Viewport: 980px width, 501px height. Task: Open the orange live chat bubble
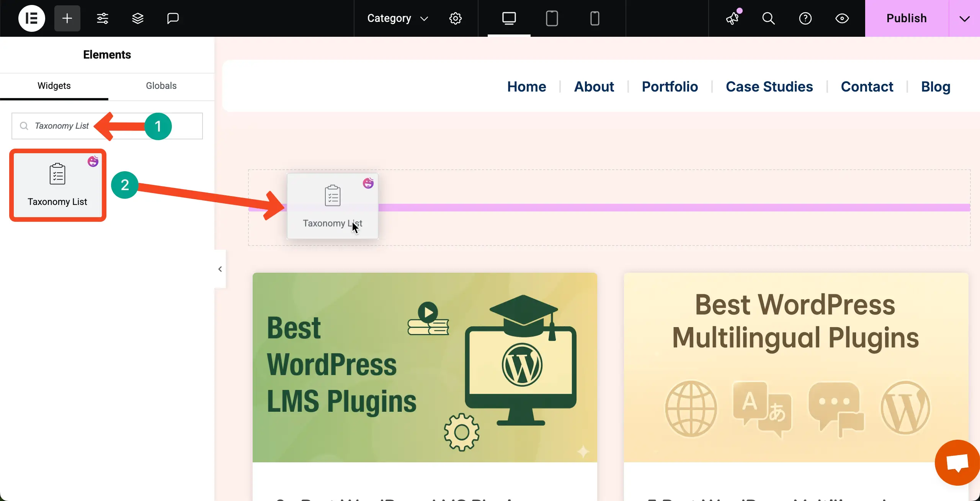pyautogui.click(x=958, y=463)
